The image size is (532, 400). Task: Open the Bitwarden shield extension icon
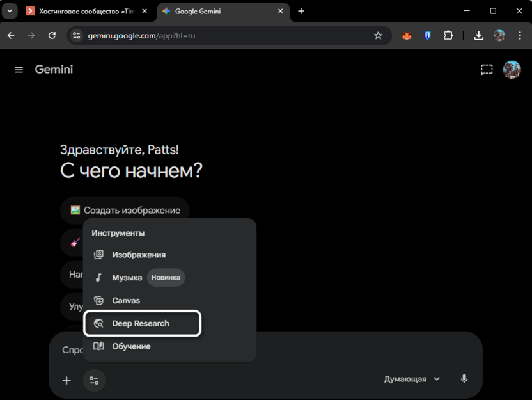[428, 35]
